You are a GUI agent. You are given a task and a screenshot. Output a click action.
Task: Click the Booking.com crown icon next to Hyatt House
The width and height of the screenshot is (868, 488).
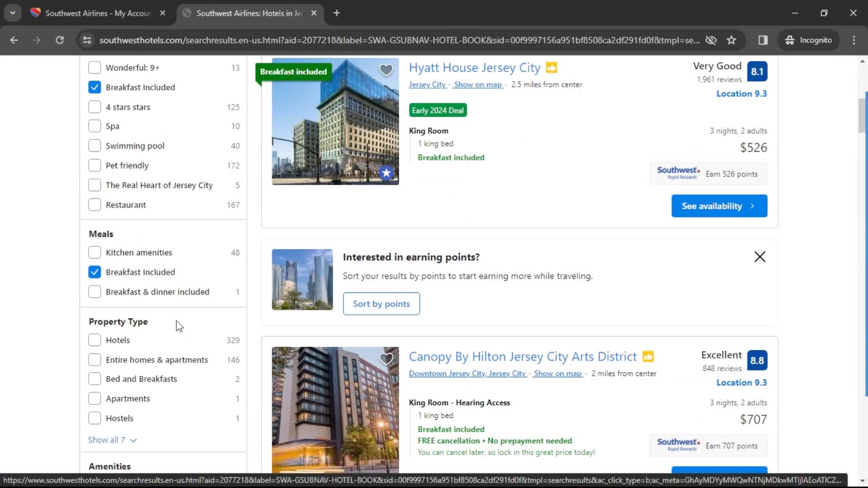pos(553,67)
